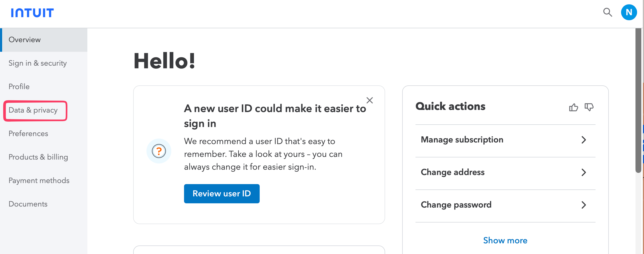644x254 pixels.
Task: Open Products & billing settings
Action: coord(38,157)
